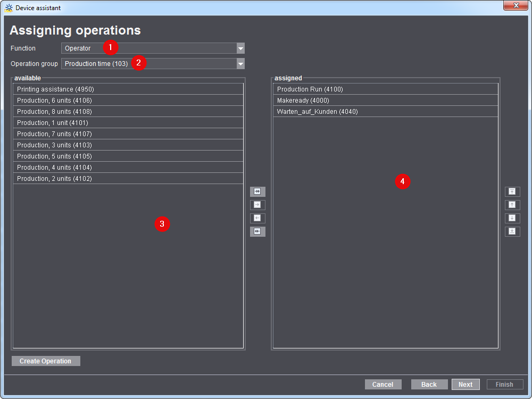Image resolution: width=532 pixels, height=399 pixels.
Task: Go Back to the previous step
Action: pos(429,384)
